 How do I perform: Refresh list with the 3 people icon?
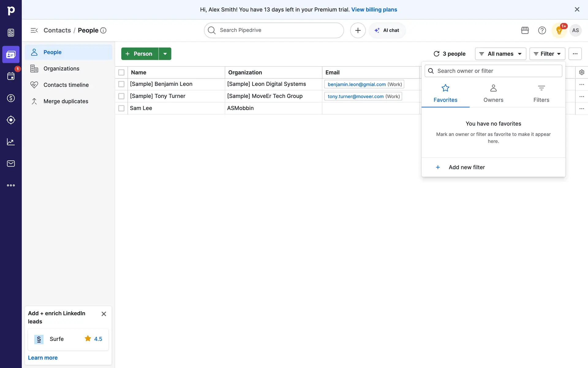436,54
